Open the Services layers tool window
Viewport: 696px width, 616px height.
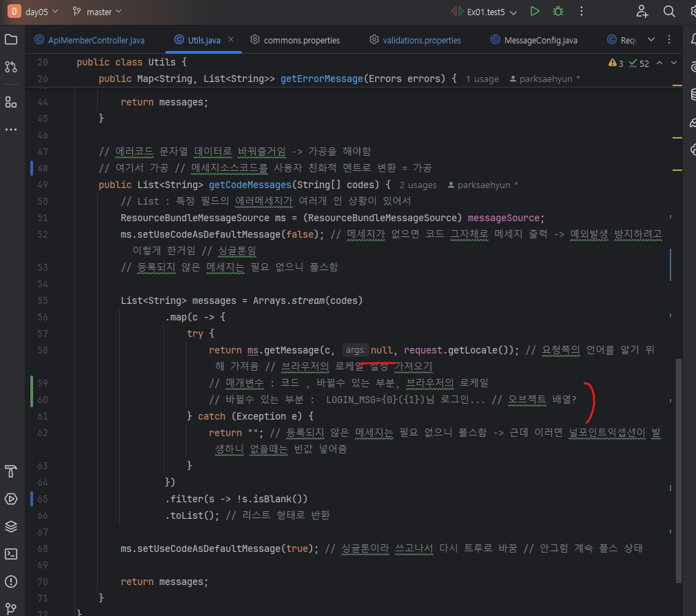(x=11, y=526)
